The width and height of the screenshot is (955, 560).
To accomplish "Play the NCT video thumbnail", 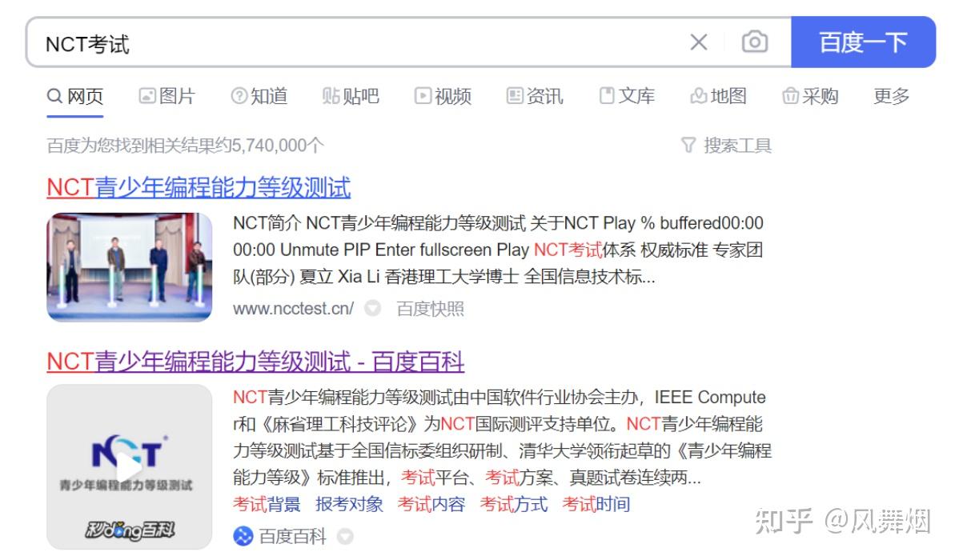I will tap(128, 466).
